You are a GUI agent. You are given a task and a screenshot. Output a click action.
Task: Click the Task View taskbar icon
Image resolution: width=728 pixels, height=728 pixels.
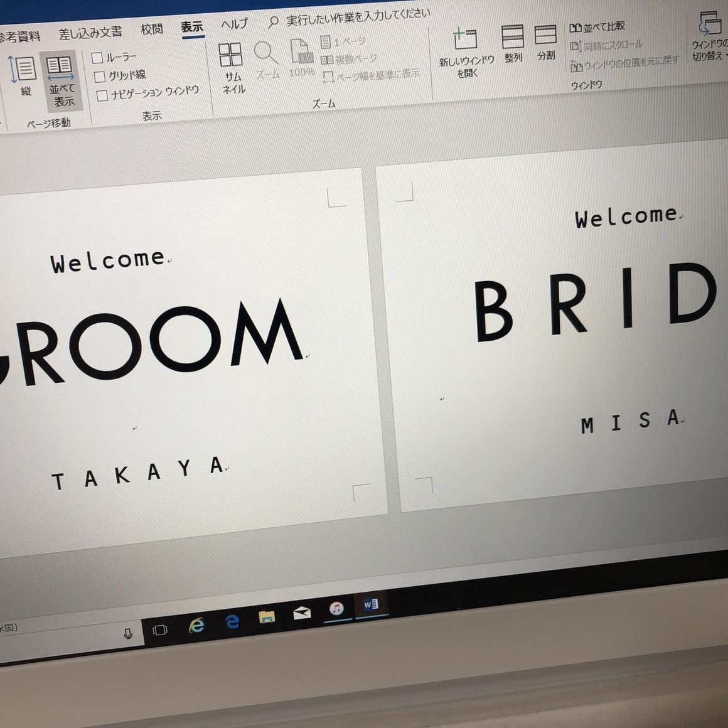160,629
